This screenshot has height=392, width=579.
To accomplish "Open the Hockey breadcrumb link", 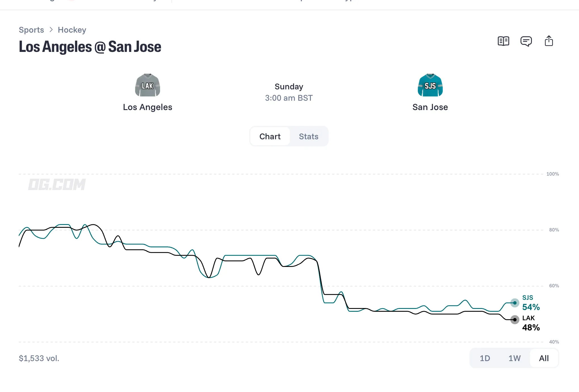I will point(72,30).
